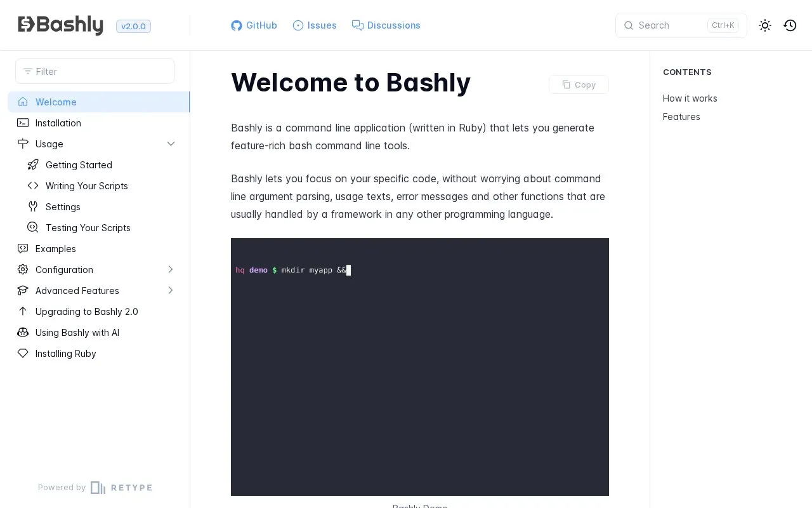
Task: Jump to How it works section
Action: (690, 98)
